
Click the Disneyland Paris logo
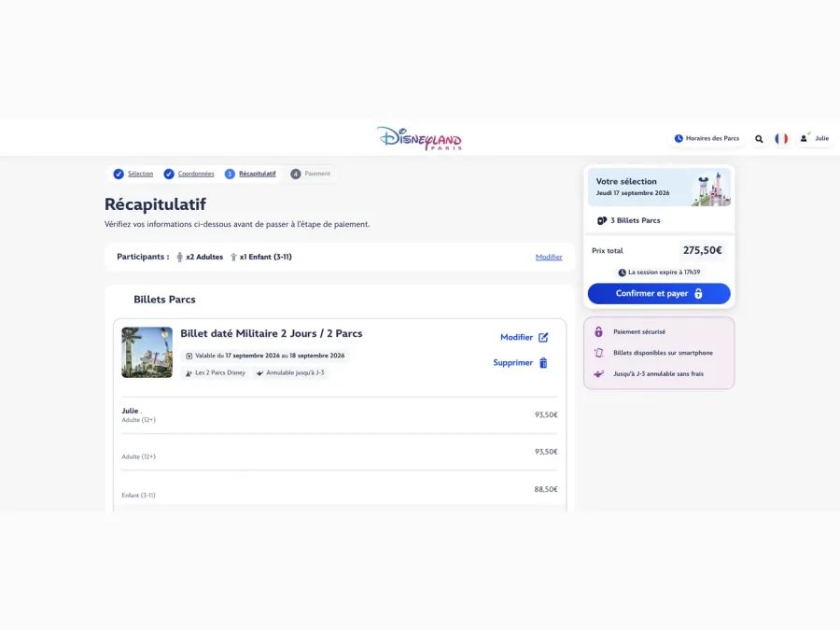click(x=419, y=138)
